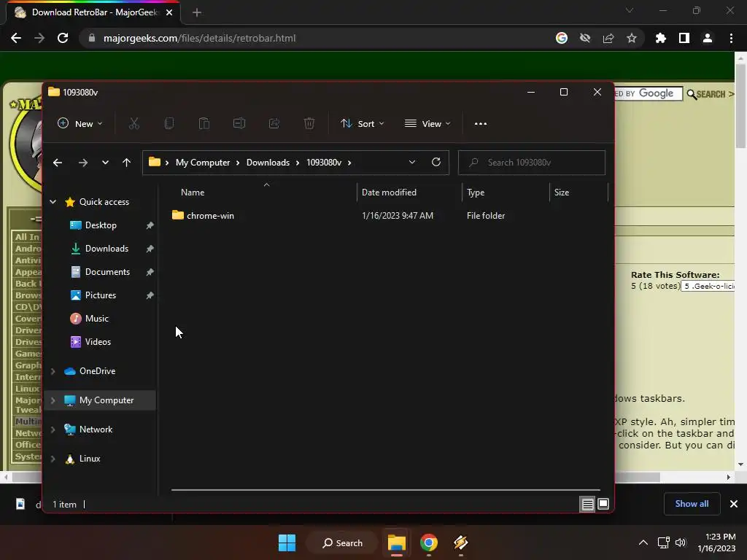Click the Delete trash can icon
This screenshot has height=560, width=747.
(x=309, y=124)
